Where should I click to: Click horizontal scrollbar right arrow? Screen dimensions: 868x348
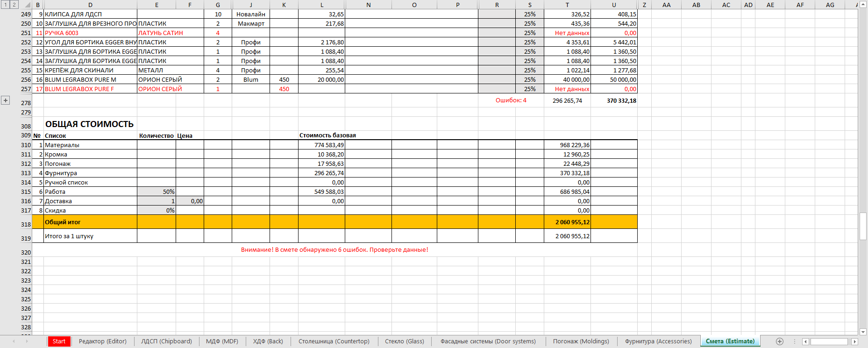[854, 341]
